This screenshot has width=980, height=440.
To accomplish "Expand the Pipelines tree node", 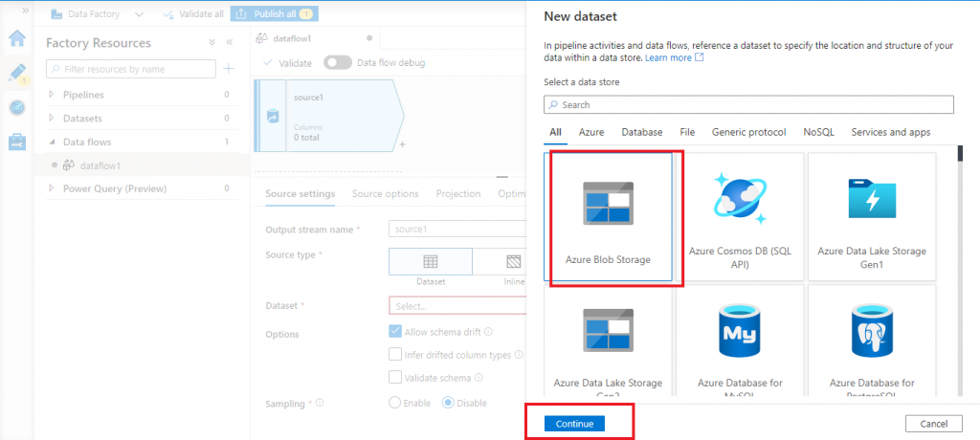I will coord(52,95).
